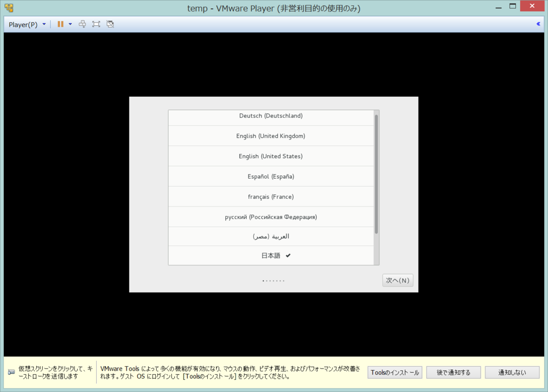This screenshot has width=548, height=392.
Task: Select Español (España) language
Action: point(271,176)
